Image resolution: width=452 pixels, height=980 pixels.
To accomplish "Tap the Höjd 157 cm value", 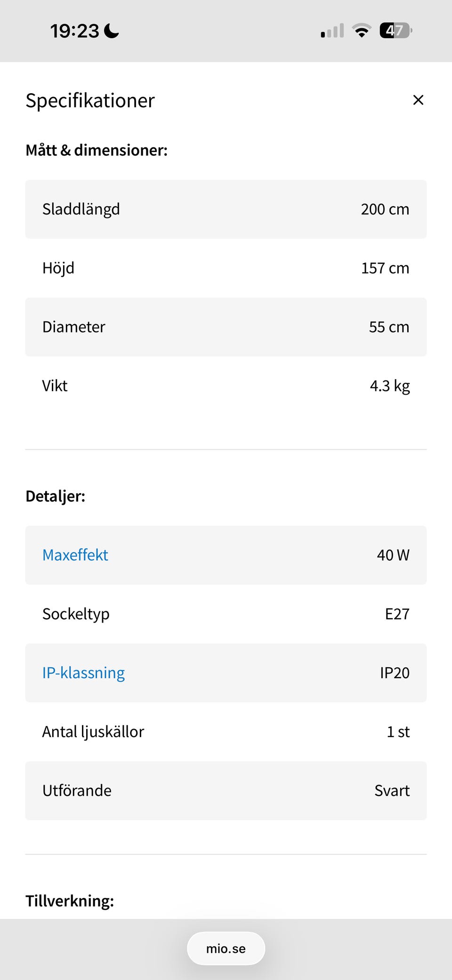I will coord(385,268).
